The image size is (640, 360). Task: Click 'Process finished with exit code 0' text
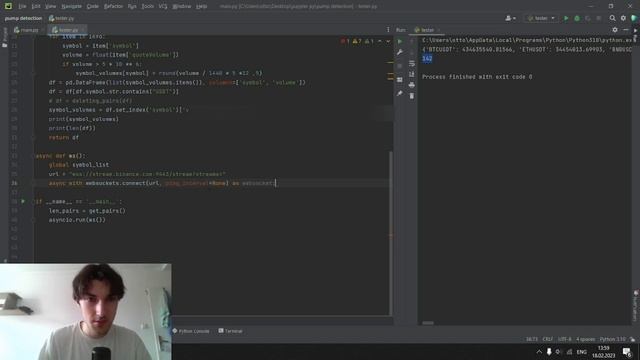477,77
